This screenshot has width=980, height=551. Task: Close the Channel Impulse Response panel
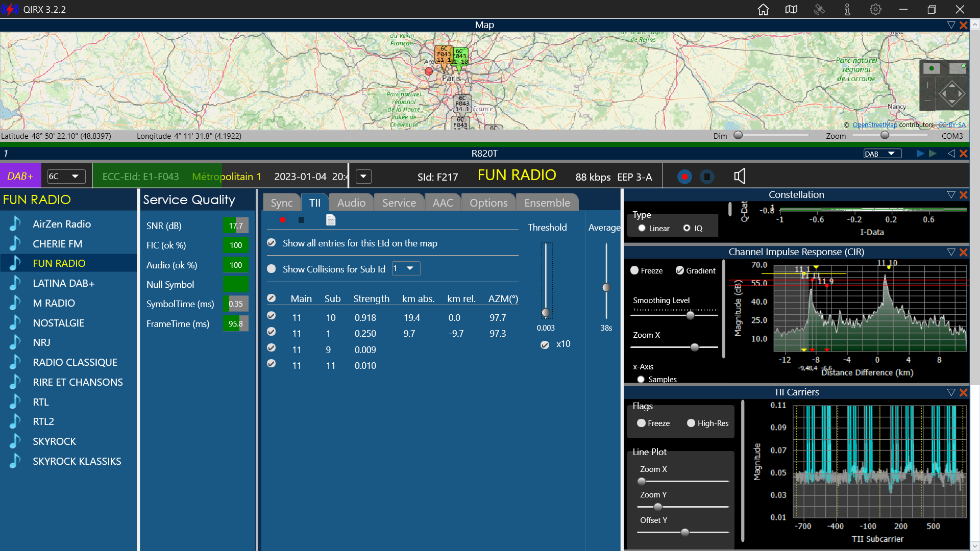coord(964,252)
